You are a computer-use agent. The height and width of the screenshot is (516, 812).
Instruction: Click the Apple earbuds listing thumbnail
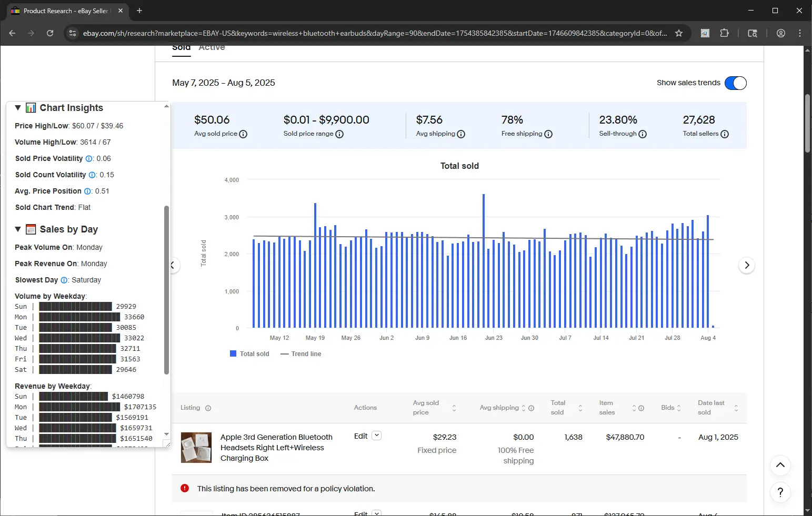tap(196, 448)
